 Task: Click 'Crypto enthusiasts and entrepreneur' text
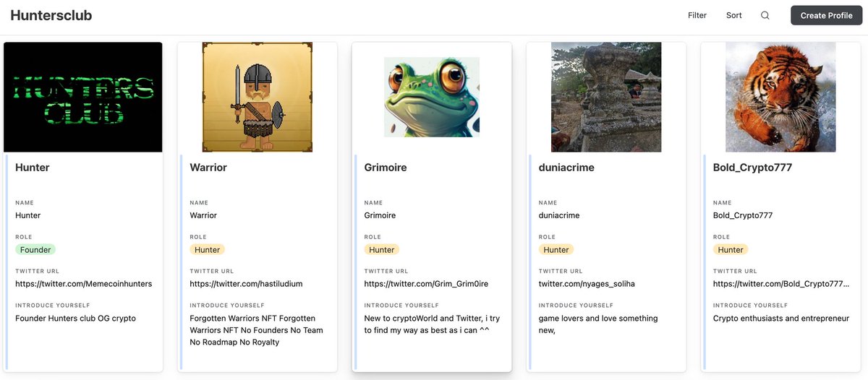781,319
